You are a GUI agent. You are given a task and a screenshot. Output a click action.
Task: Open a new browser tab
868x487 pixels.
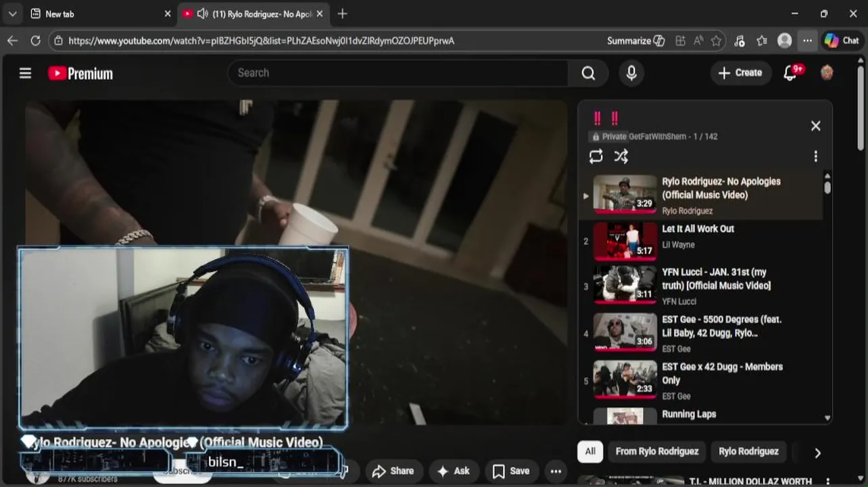343,14
